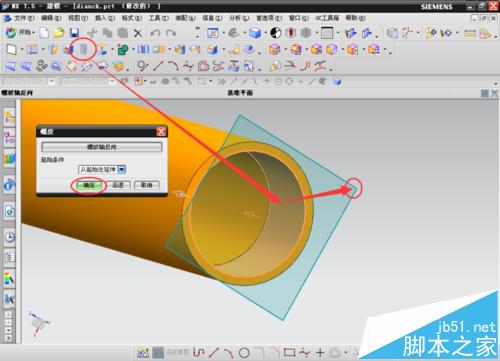Expand the second selection filter combo box
This screenshot has height=361, width=500.
112,81
